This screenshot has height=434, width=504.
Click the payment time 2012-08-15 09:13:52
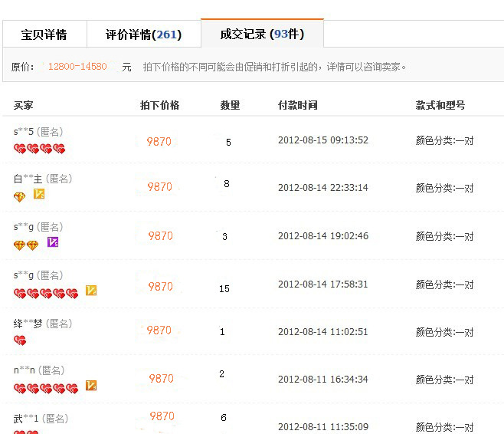pos(322,140)
